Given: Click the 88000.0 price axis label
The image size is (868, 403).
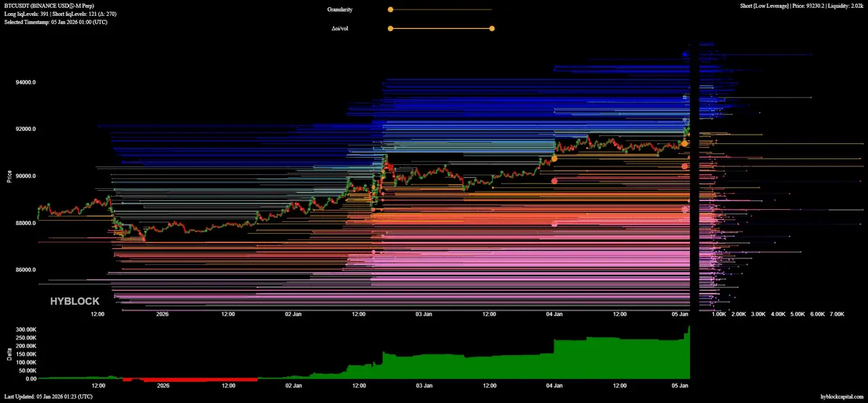Looking at the screenshot, I should [26, 223].
